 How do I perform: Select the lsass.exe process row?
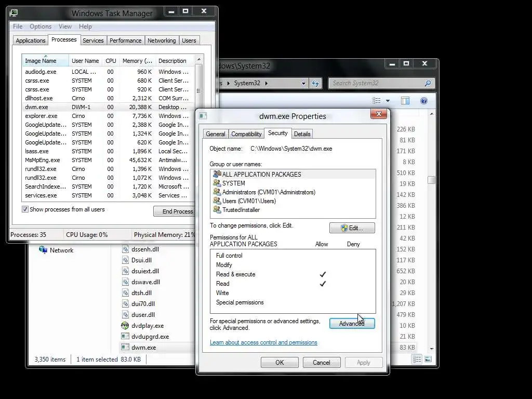pyautogui.click(x=108, y=151)
